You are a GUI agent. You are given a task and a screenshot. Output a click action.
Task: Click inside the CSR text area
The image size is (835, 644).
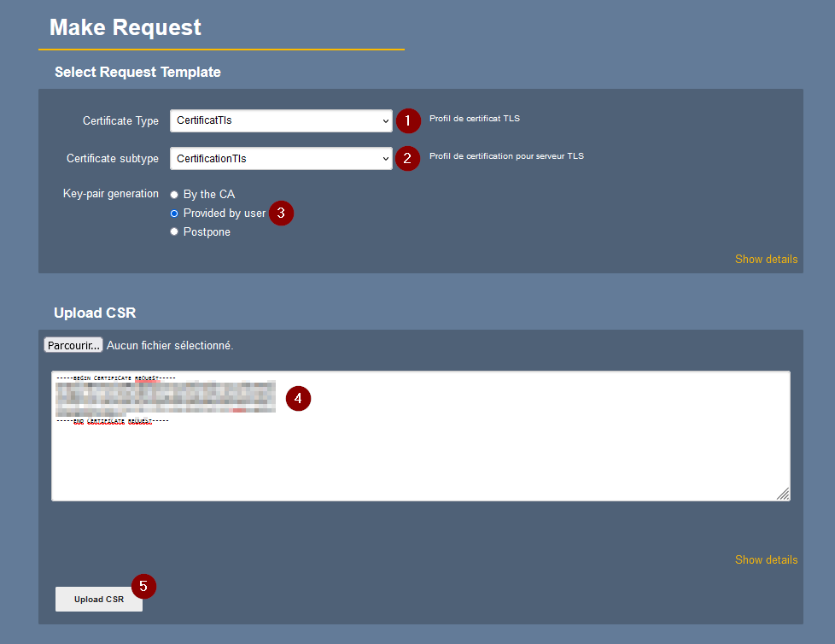(512, 453)
